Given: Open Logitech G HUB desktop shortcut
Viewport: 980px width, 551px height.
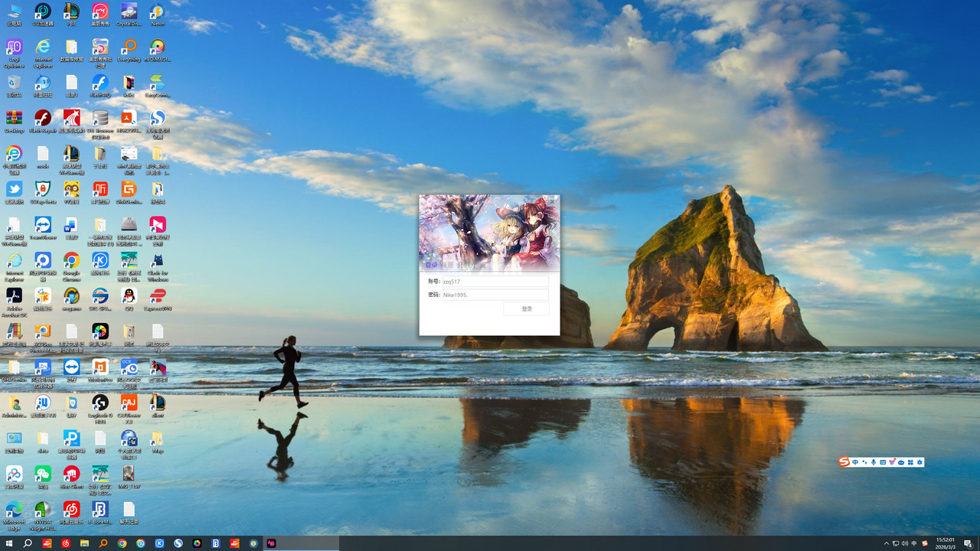Looking at the screenshot, I should [x=100, y=409].
